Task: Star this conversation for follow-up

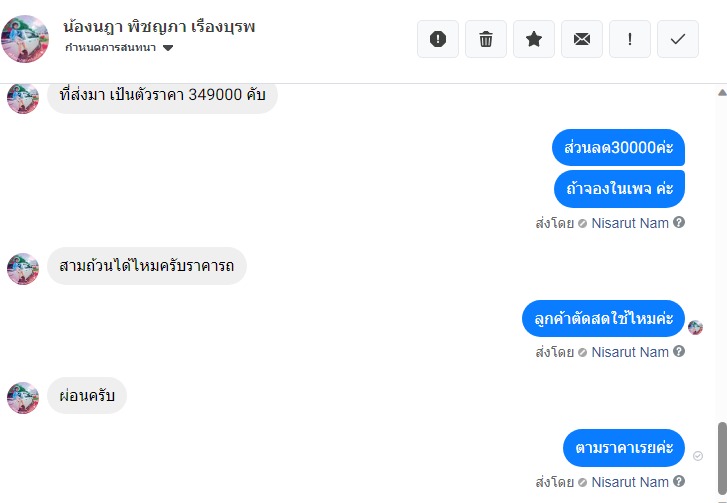Action: (x=534, y=39)
